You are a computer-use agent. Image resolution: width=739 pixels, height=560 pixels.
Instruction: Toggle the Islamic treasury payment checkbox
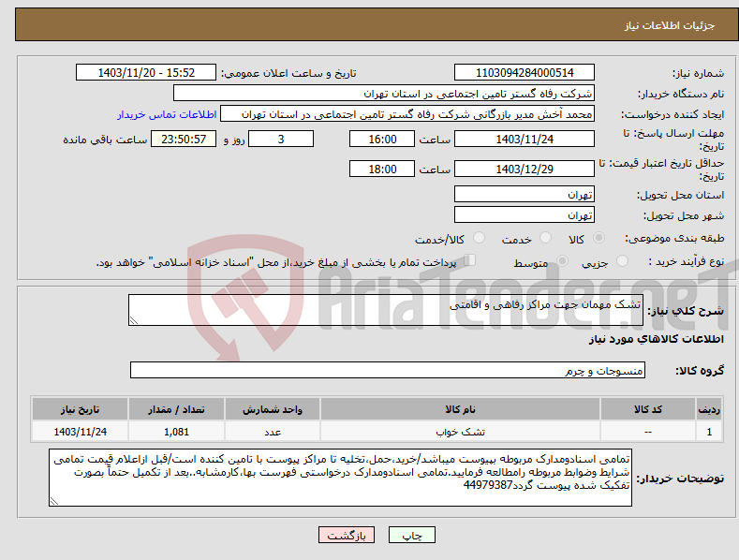coord(469,260)
